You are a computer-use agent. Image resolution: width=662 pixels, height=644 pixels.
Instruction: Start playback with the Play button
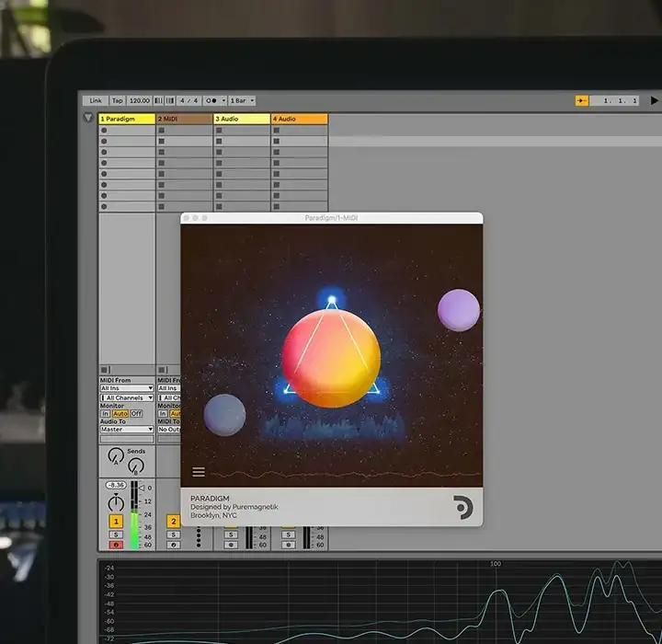tap(654, 100)
